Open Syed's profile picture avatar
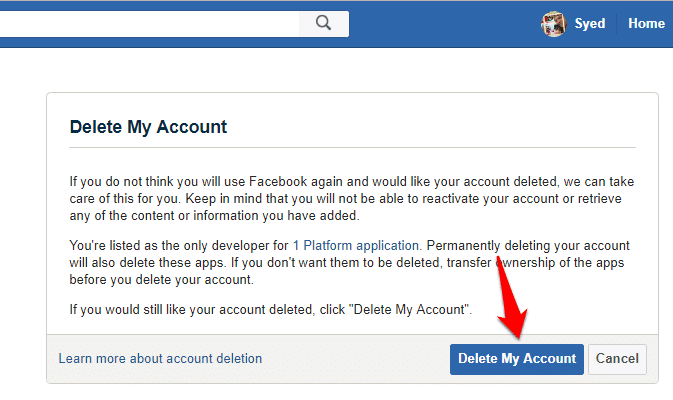The image size is (673, 400). point(553,24)
